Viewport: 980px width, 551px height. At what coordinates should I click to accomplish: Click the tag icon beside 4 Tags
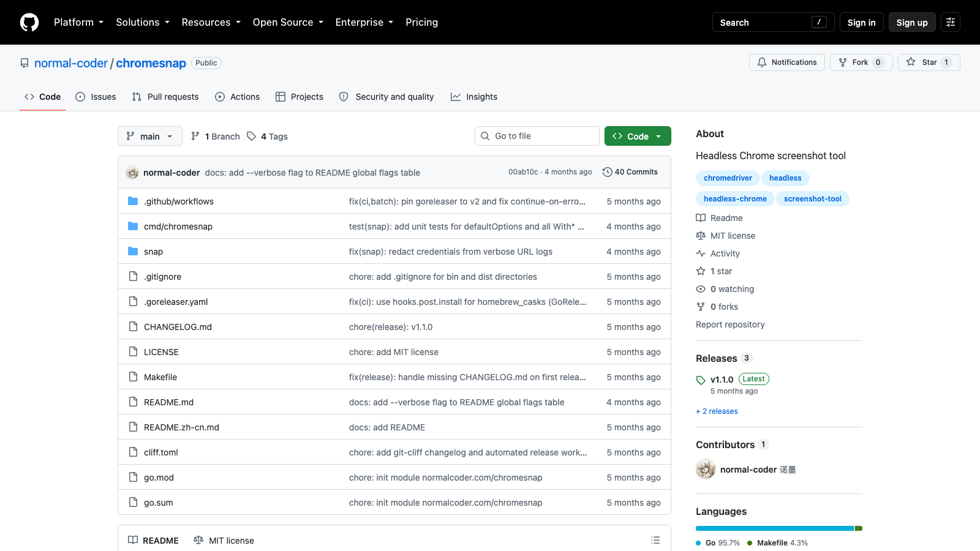click(251, 136)
